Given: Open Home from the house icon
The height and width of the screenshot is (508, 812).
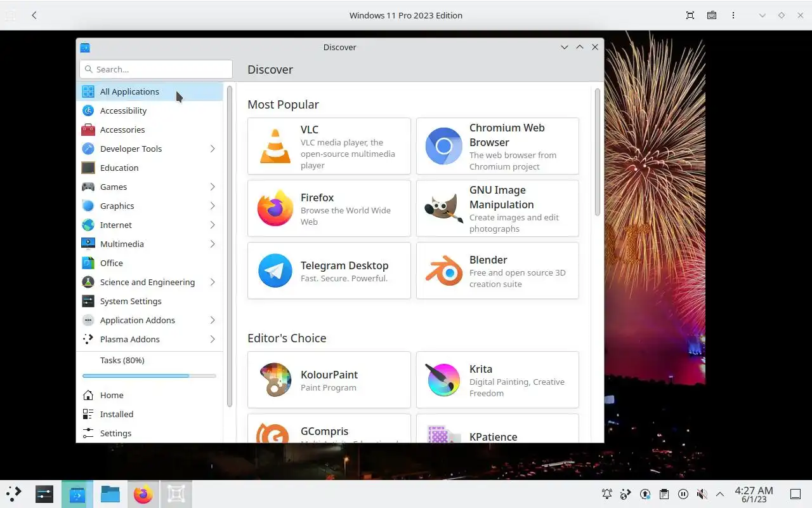Looking at the screenshot, I should [x=88, y=395].
